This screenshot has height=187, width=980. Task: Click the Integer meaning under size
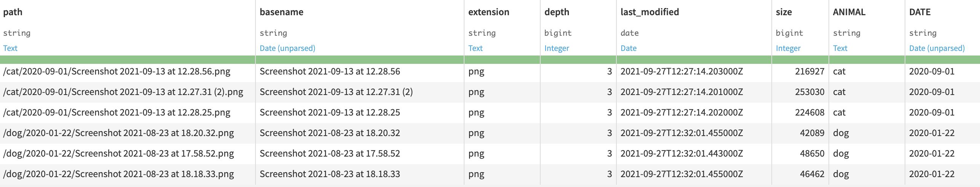coord(788,48)
